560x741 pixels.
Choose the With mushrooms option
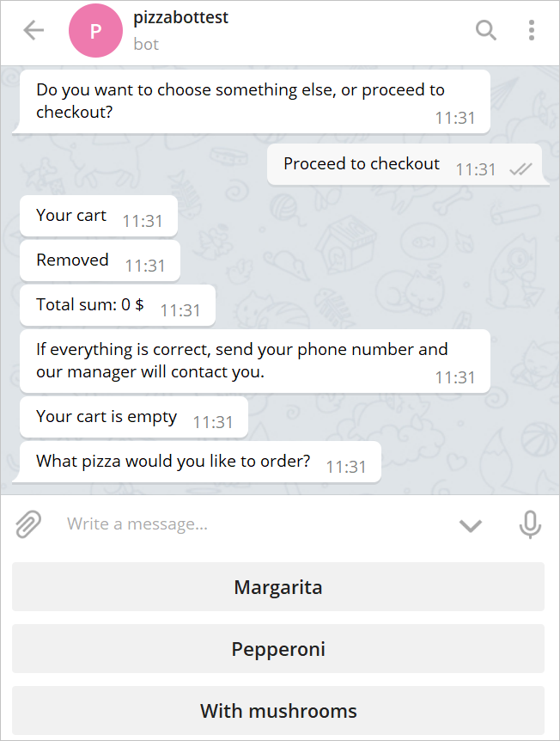point(278,712)
